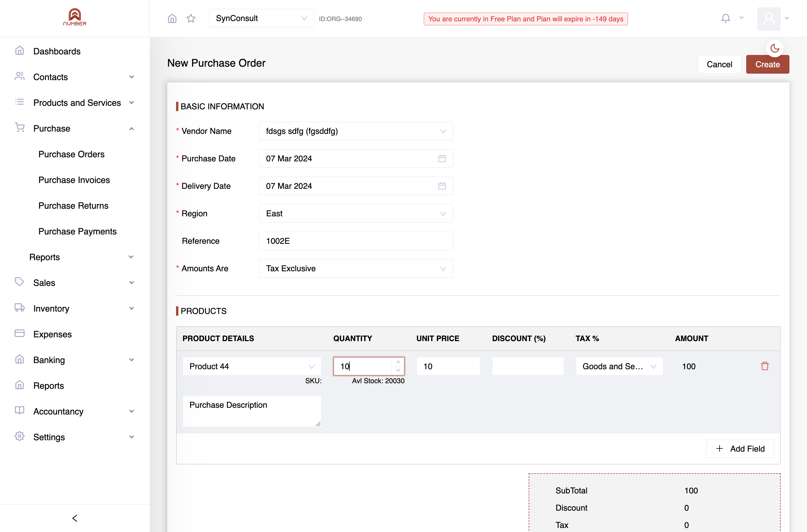Viewport: 807px width, 532px height.
Task: Click the Reference field with 1002E
Action: click(x=356, y=241)
